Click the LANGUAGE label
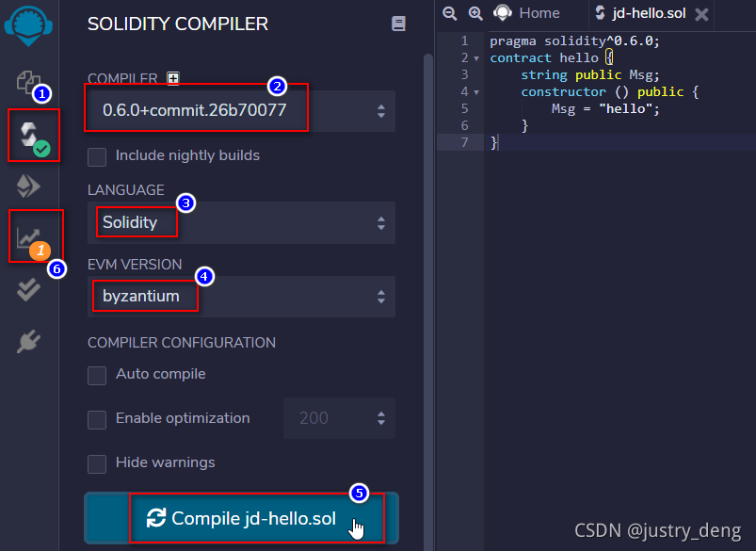 [x=126, y=190]
